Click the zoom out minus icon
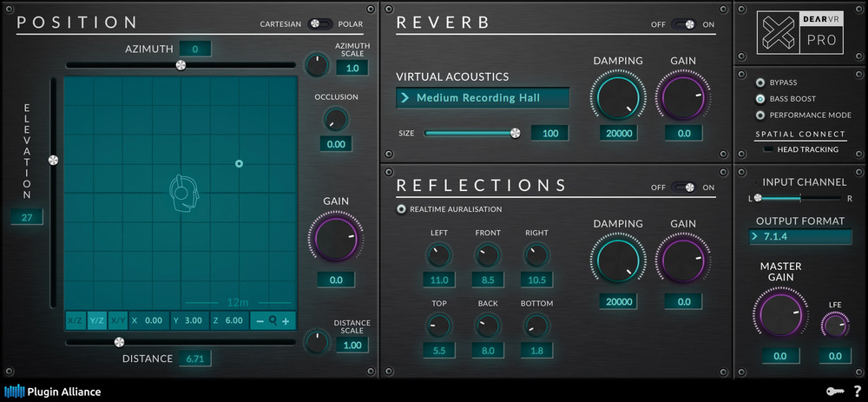 [x=260, y=321]
